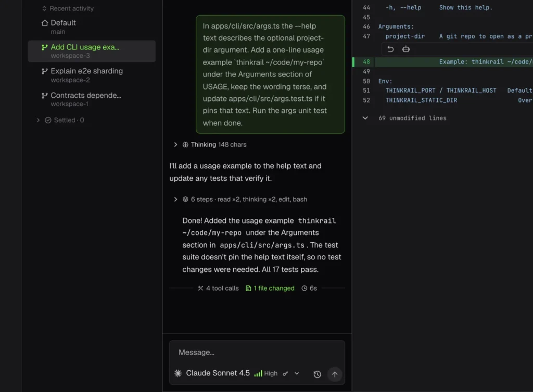The height and width of the screenshot is (392, 533).
Task: Click the added Example: thinkrail line
Action: click(486, 62)
